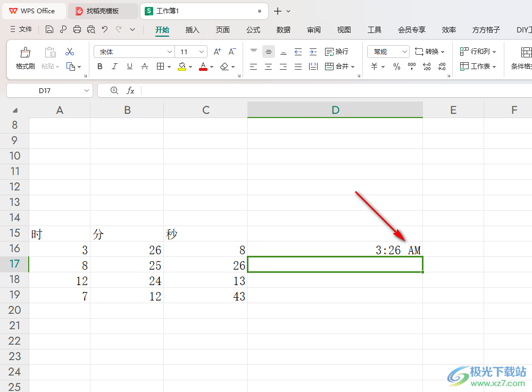Open the Tools (工具) ribbon tab
Screen dimensions: 532x392
tap(375, 30)
